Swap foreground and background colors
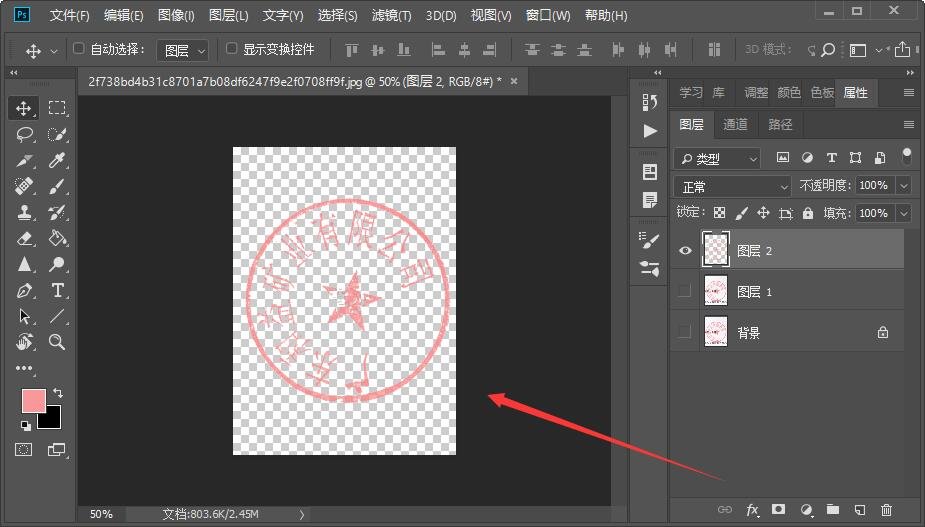Image resolution: width=925 pixels, height=527 pixels. tap(58, 393)
